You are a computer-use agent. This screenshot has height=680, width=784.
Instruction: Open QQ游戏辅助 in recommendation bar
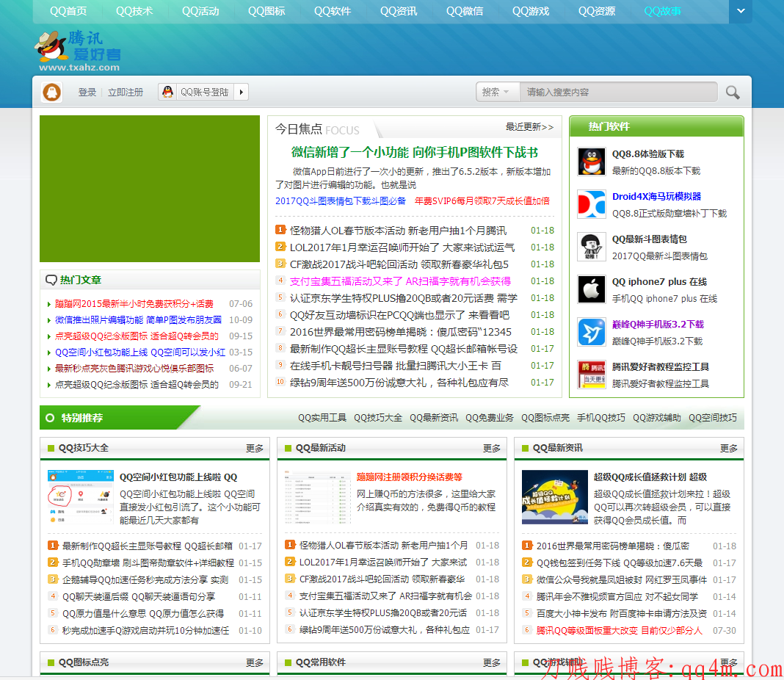pos(657,418)
